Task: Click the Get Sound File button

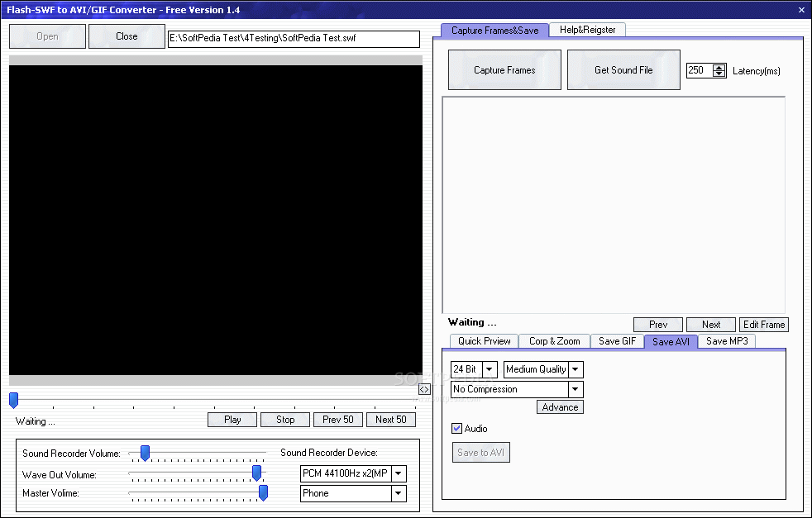Action: 623,70
